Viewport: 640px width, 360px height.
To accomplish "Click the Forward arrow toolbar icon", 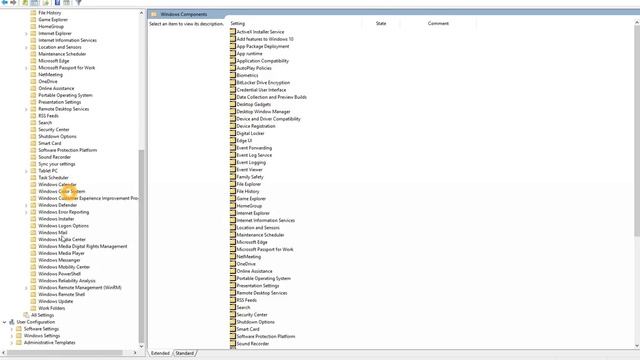I will click(x=13, y=2).
